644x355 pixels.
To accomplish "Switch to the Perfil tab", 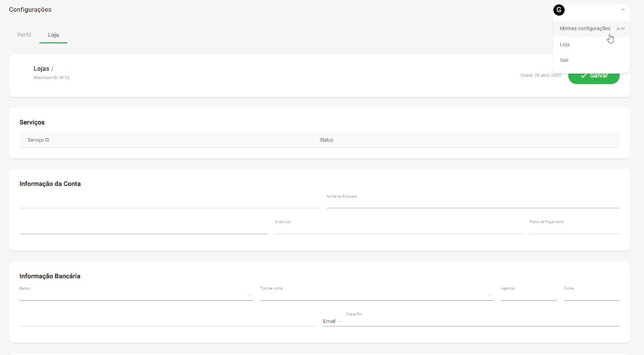I will 24,35.
